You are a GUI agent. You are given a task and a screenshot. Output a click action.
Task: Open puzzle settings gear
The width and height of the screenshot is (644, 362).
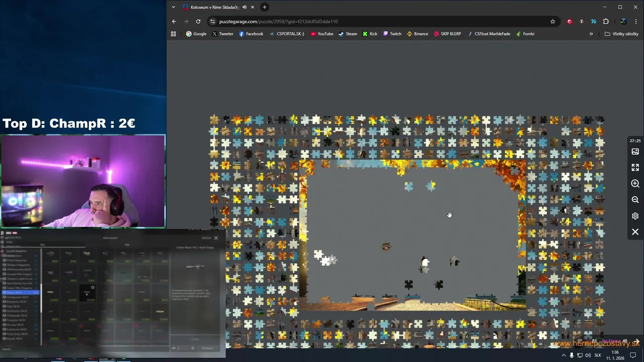pos(635,216)
